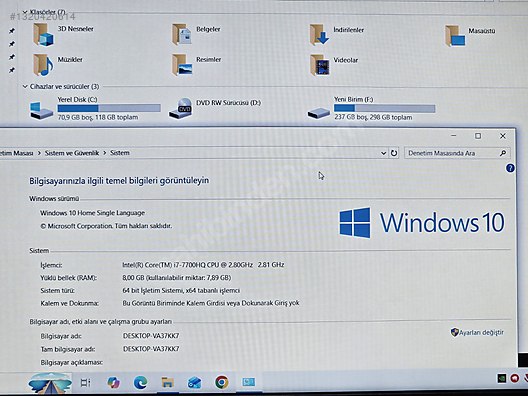This screenshot has width=528, height=396.
Task: Click the third quick access pin
Action: (x=12, y=57)
